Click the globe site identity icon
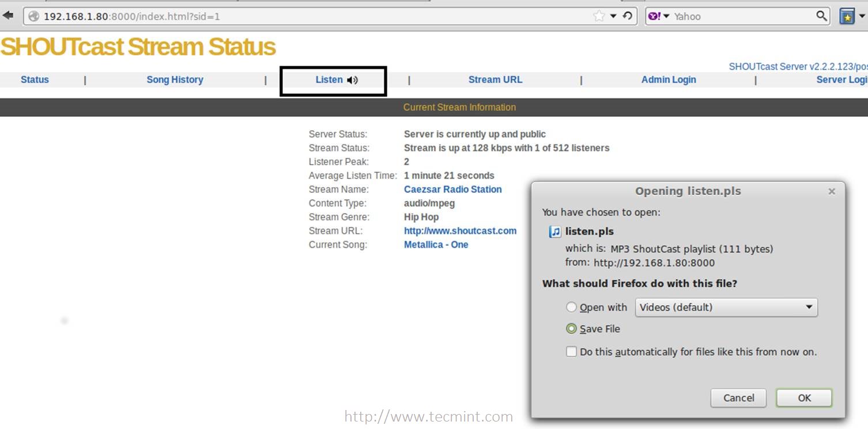This screenshot has width=868, height=429. tap(33, 16)
